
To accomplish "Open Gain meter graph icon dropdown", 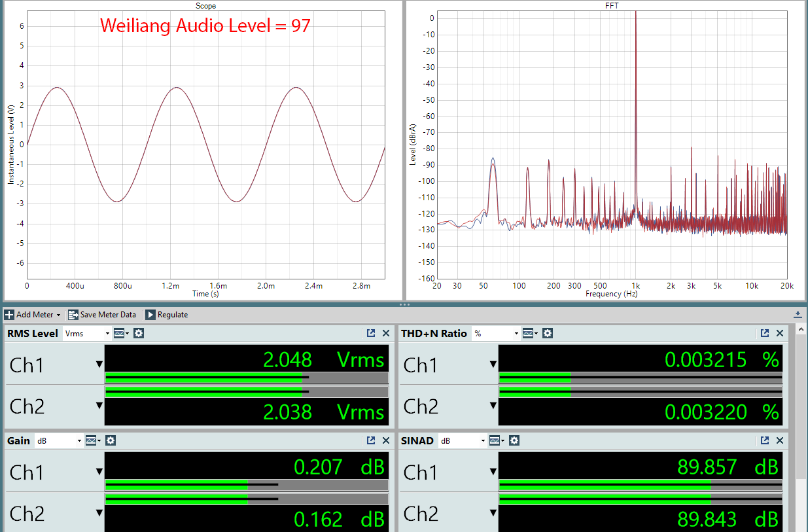I will (94, 440).
